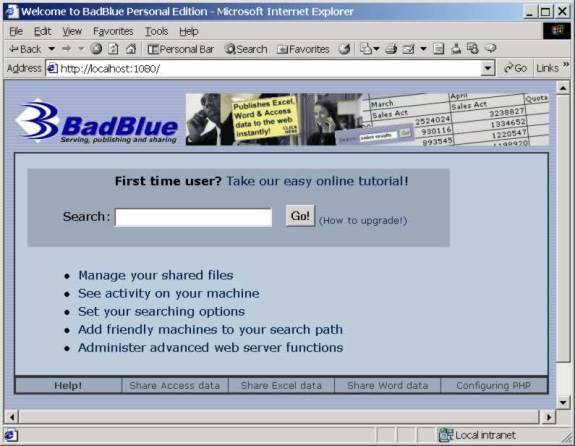Click into the BadBlue Search text field
575x446 pixels.
coord(194,217)
